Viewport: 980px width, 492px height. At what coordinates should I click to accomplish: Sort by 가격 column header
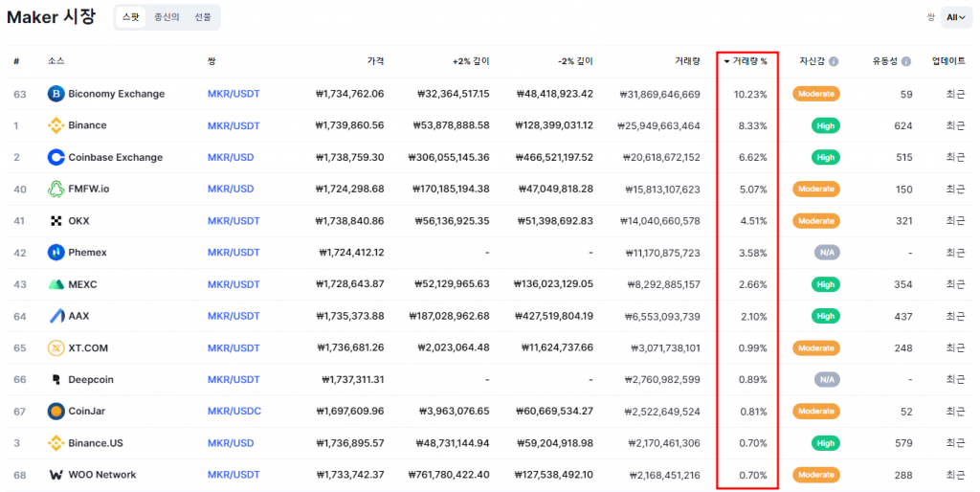click(x=375, y=61)
